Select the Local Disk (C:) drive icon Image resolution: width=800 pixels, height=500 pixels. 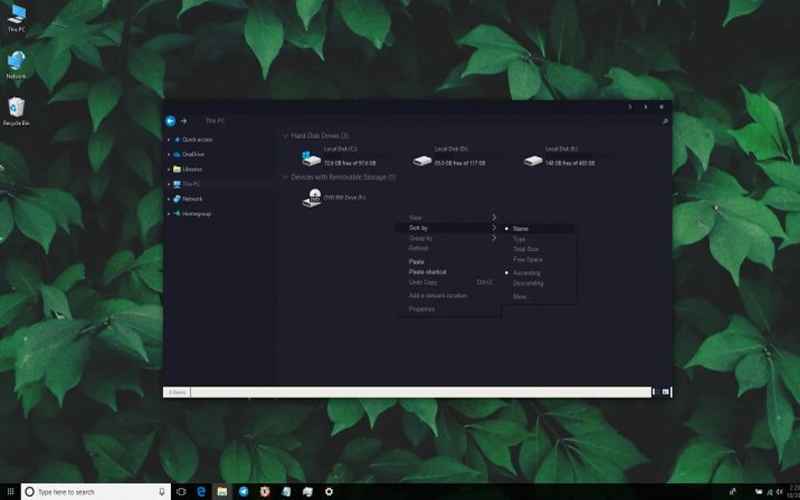[x=311, y=158]
